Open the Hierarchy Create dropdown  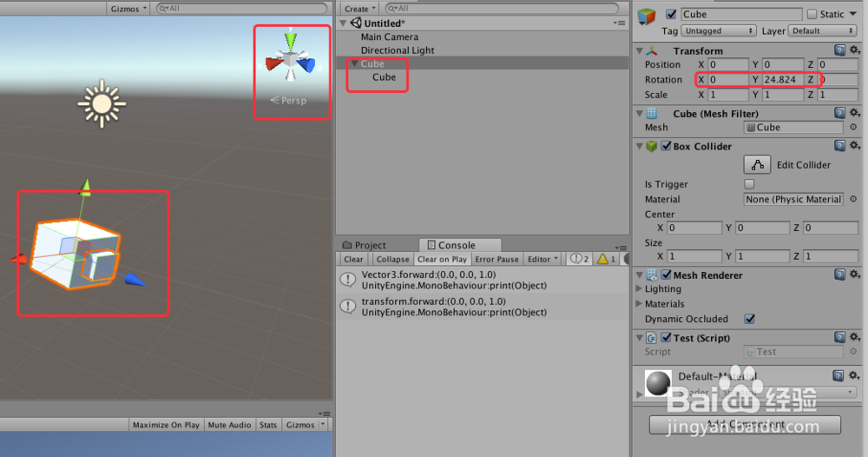(359, 9)
